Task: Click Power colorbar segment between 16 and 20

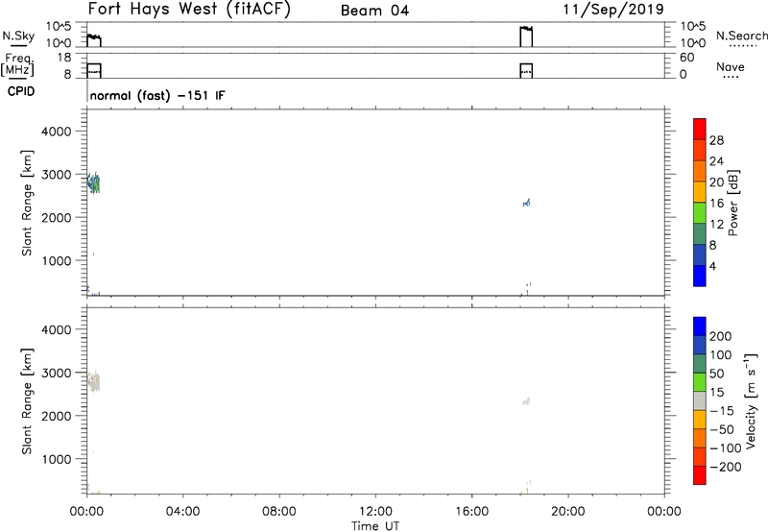Action: pos(700,192)
